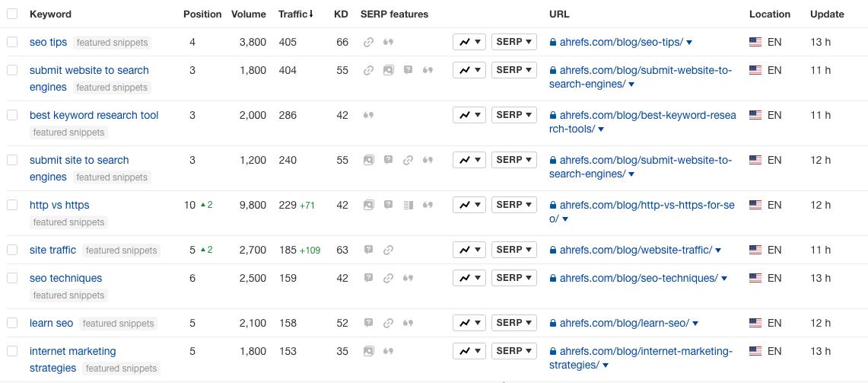Sort the table by Volume column
Screen dimensions: 868x383
point(249,14)
